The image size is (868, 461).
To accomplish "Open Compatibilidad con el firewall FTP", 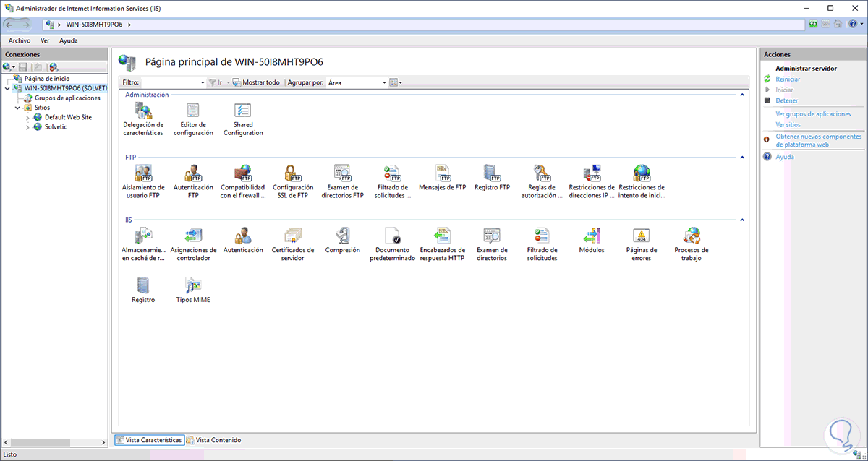I will 243,181.
